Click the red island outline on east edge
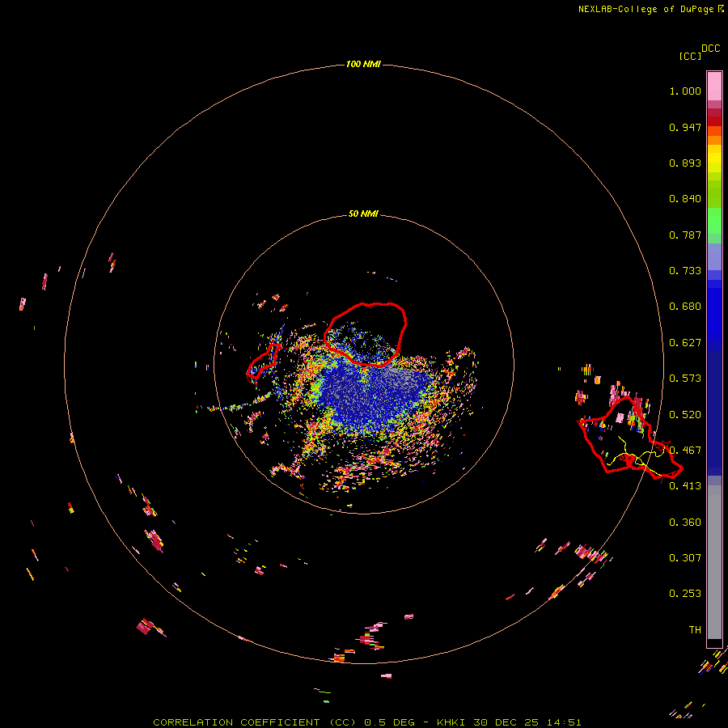Screen dimensions: 728x728 pos(630,438)
